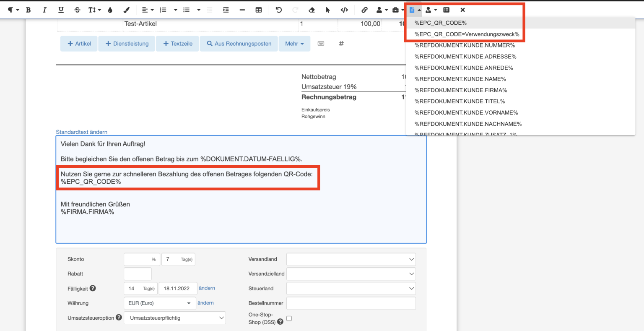Select the underline tool
This screenshot has width=644, height=331.
click(61, 10)
